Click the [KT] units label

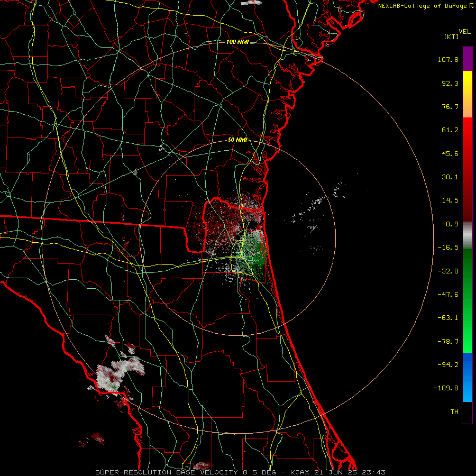pyautogui.click(x=452, y=36)
